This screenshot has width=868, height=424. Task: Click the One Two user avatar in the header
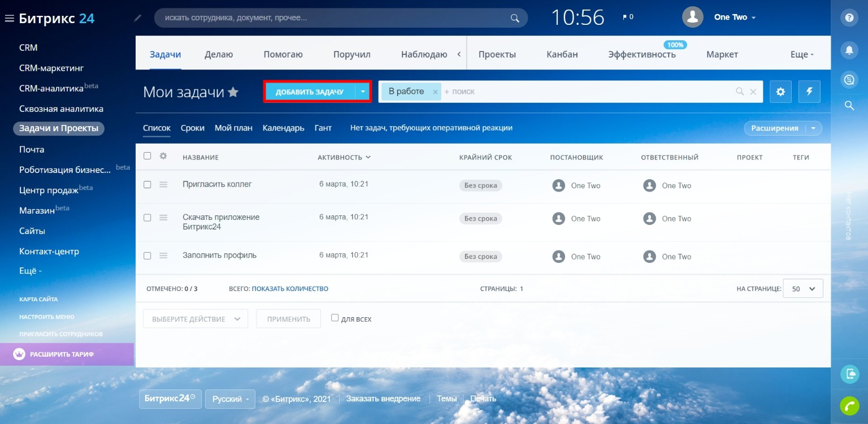[x=693, y=17]
